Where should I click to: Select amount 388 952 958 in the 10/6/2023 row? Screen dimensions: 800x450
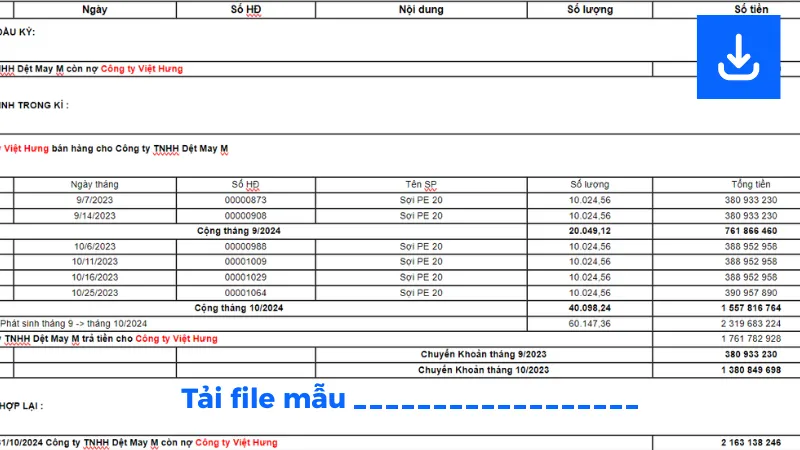751,246
